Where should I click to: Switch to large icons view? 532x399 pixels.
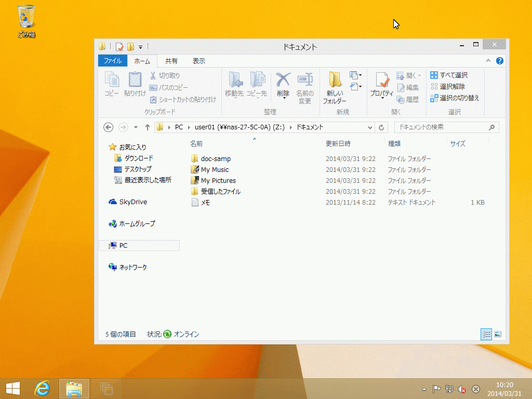coord(498,335)
